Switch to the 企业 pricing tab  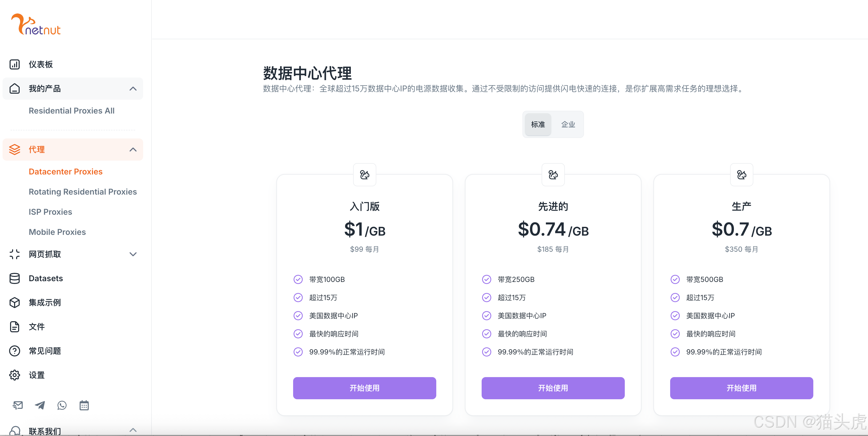click(x=568, y=124)
